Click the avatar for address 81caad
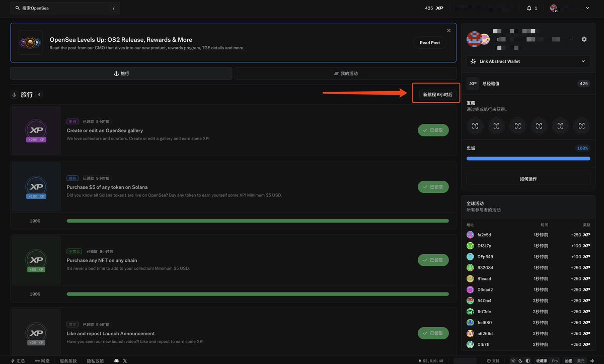The image size is (604, 364). click(470, 278)
